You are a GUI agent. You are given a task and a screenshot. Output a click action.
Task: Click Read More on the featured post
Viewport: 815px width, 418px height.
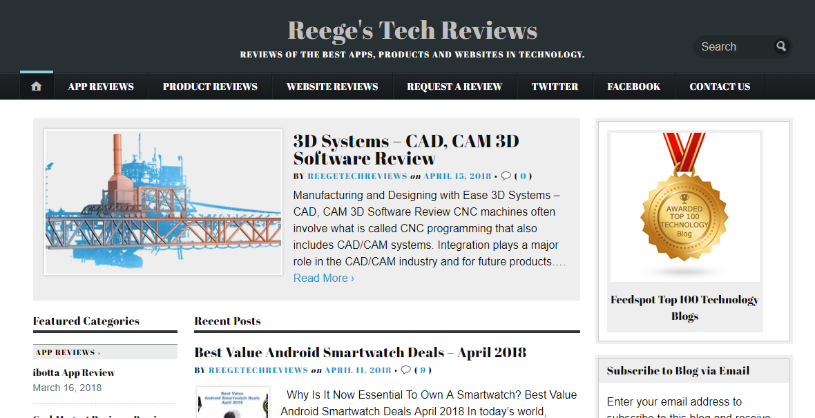324,278
